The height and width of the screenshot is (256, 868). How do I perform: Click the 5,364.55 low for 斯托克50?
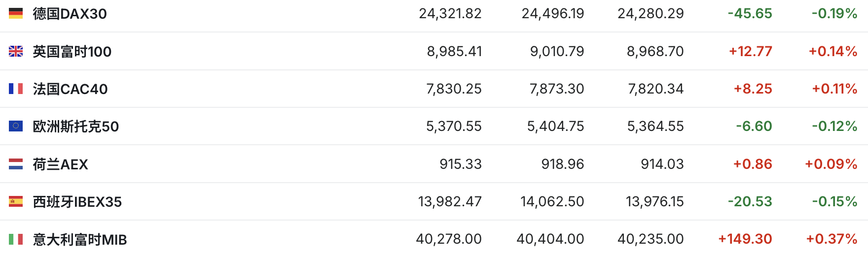[655, 126]
